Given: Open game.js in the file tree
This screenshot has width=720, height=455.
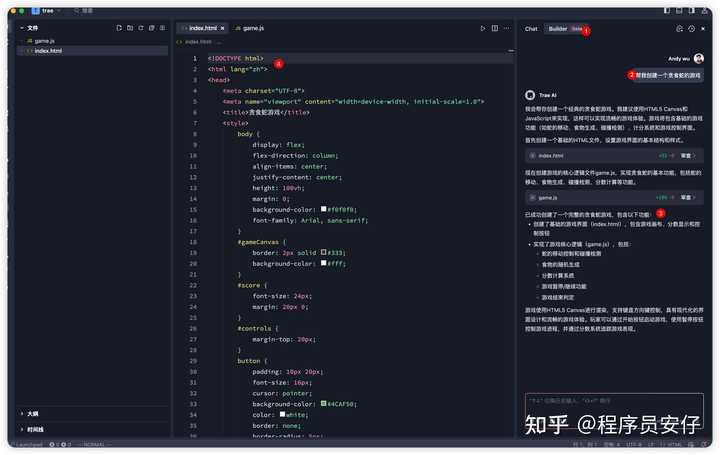Looking at the screenshot, I should 92,41.
